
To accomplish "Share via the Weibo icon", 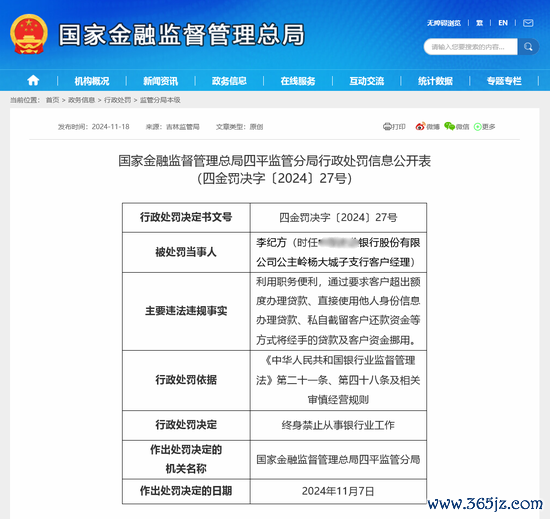I will click(x=420, y=126).
